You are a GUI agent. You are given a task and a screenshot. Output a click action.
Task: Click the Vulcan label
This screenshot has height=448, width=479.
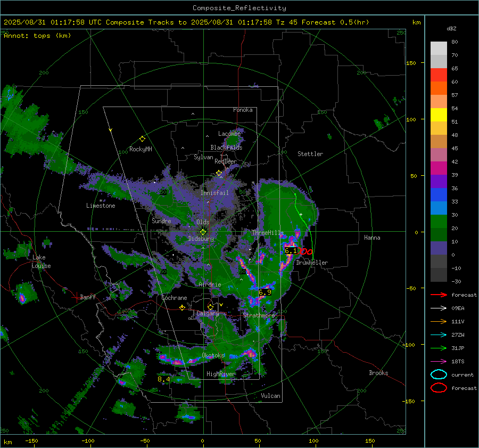point(270,396)
